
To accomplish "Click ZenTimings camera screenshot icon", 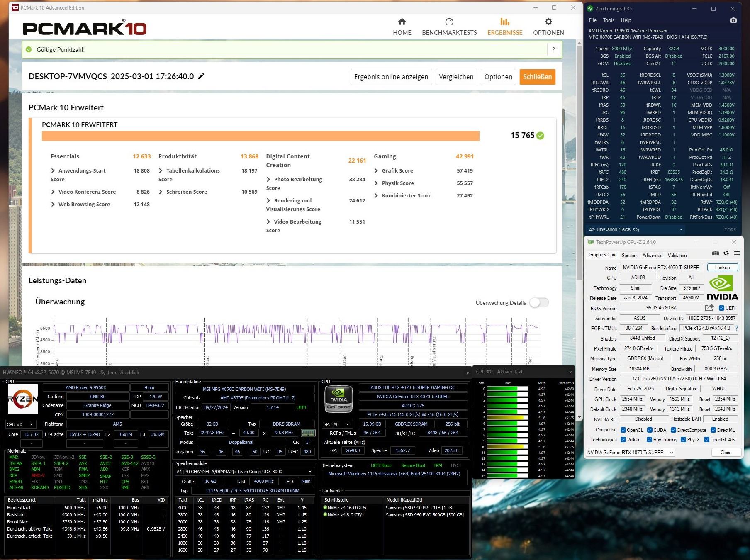I will (x=733, y=20).
